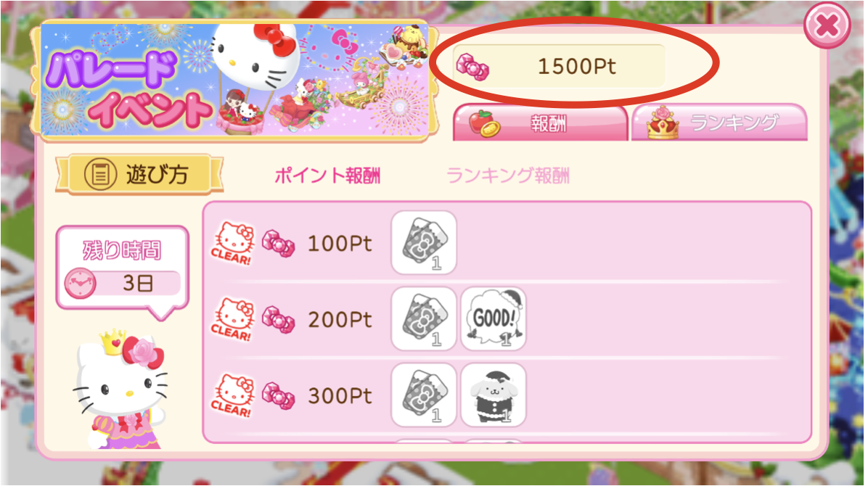This screenshot has height=486, width=868.
Task: Click the Pompompurin Santa reward icon
Action: 494,395
